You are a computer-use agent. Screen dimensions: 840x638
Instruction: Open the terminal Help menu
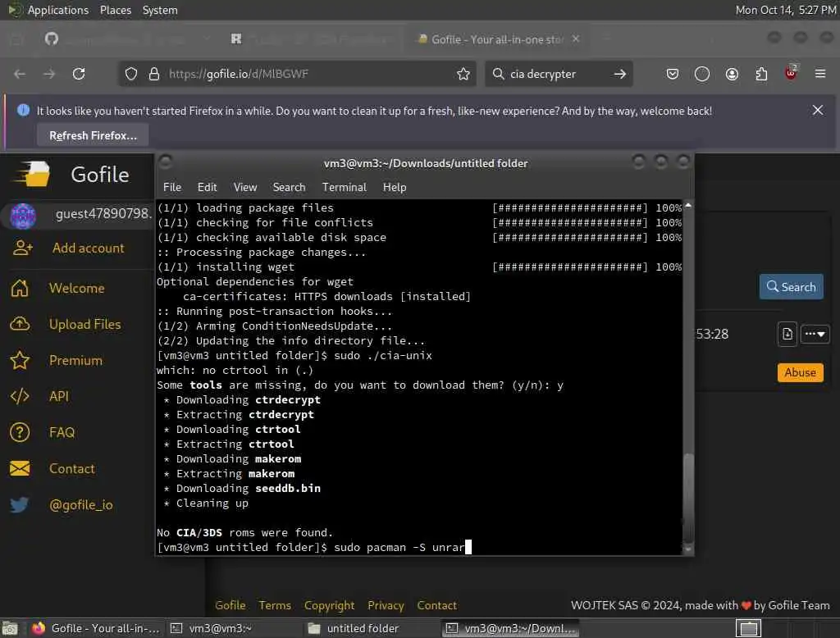coord(395,187)
